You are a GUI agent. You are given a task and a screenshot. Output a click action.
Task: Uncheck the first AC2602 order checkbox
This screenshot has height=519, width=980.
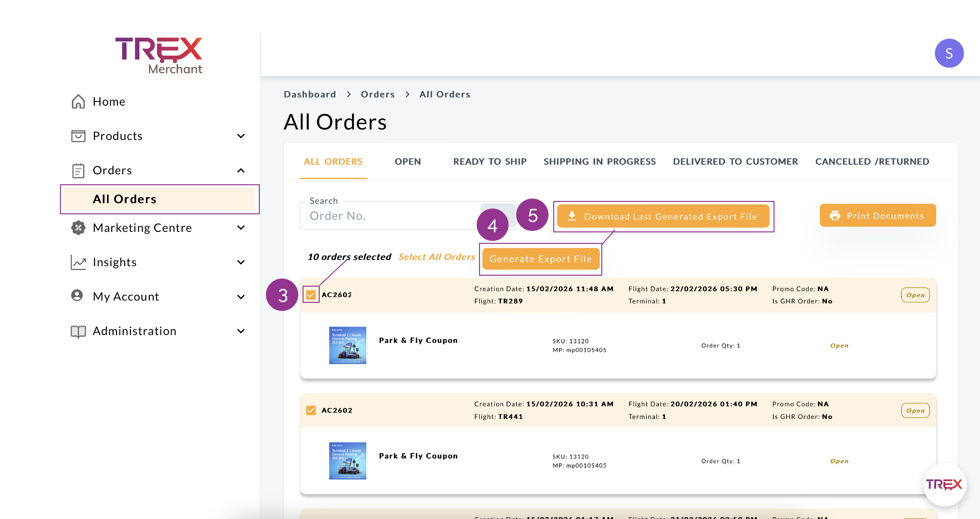[x=311, y=295]
